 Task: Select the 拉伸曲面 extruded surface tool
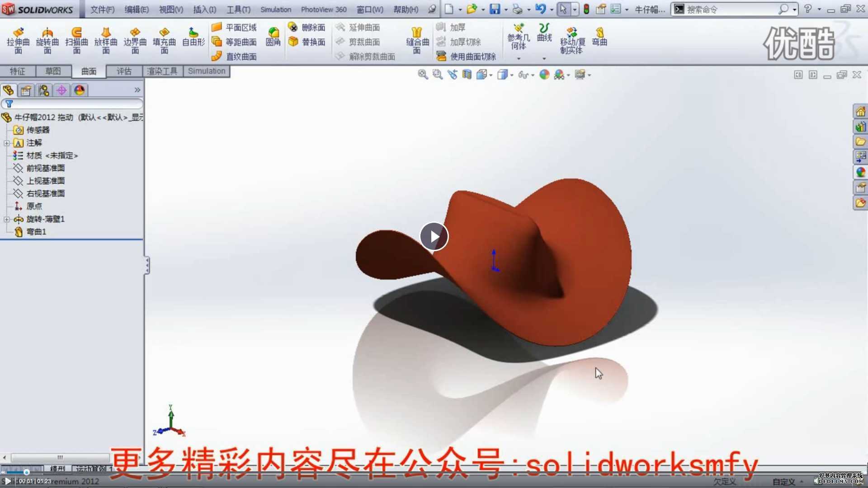(x=18, y=40)
